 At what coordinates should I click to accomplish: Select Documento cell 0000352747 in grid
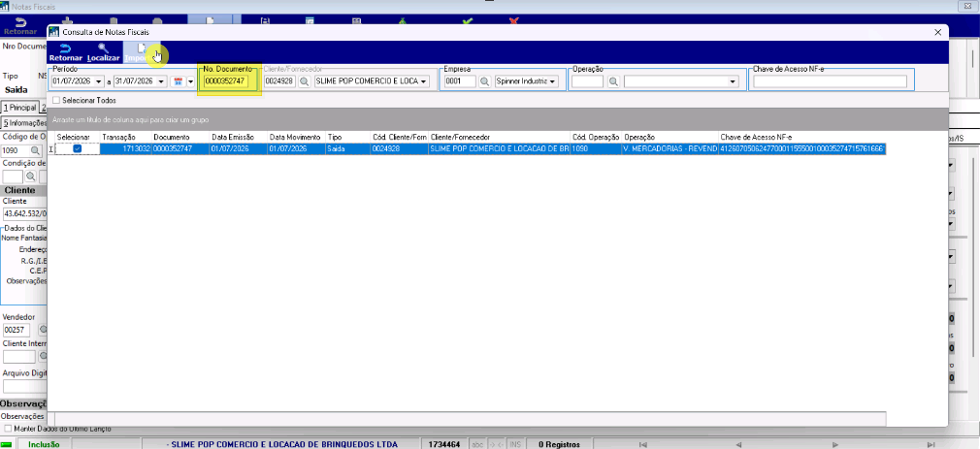coord(180,148)
